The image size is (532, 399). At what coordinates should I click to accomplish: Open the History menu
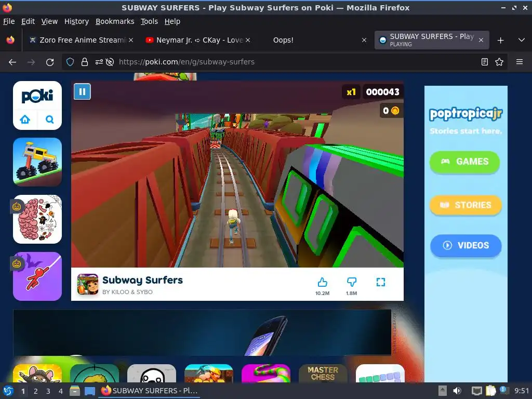[x=76, y=21]
